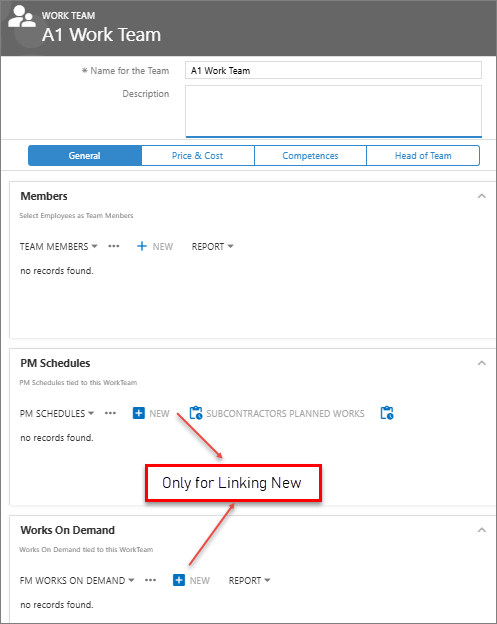Open the FM WORKS ON DEMAND dropdown
Viewport: 497px width, 624px height.
point(77,581)
